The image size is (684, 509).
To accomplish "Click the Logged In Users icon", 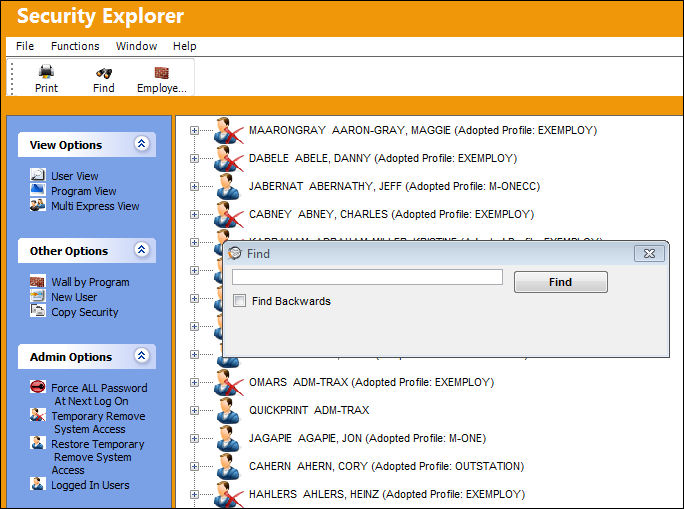I will point(38,483).
